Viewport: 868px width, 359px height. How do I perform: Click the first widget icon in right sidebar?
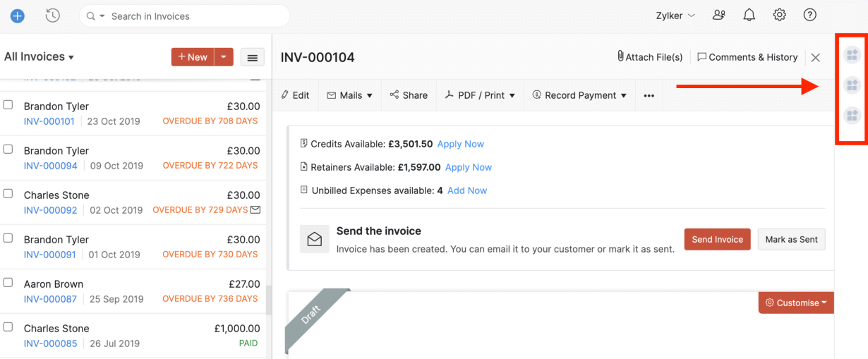[852, 54]
